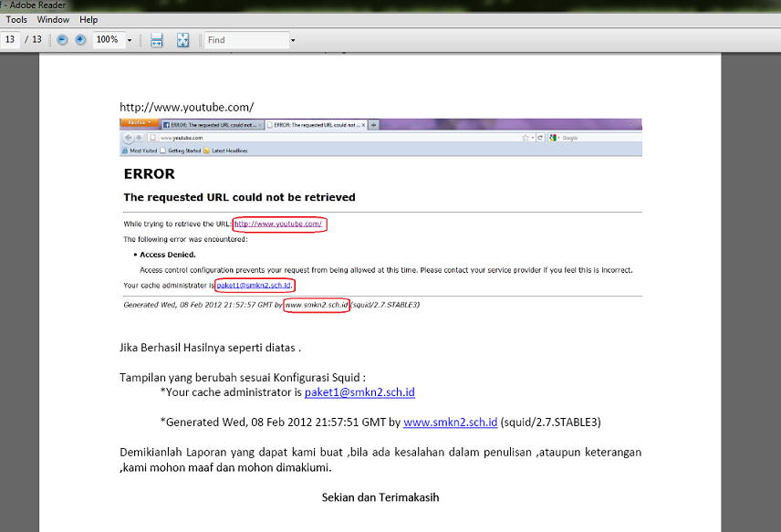
Task: Open the Help menu
Action: (89, 19)
